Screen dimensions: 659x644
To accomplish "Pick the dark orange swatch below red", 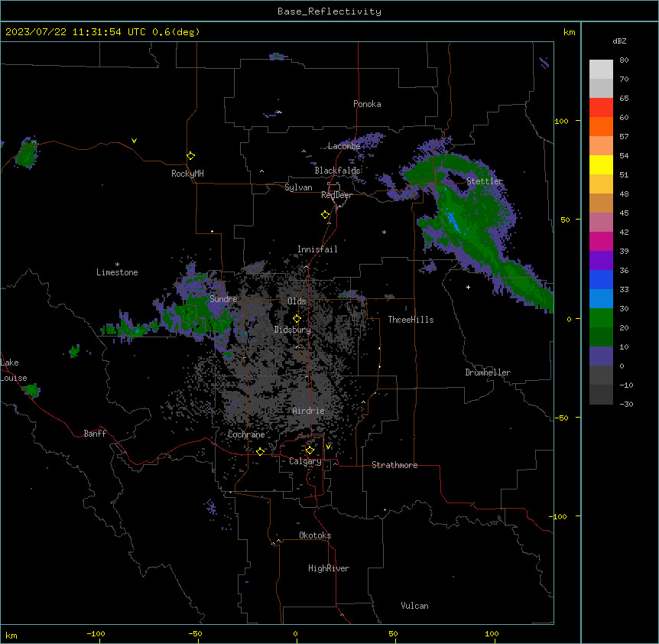I will click(x=601, y=126).
